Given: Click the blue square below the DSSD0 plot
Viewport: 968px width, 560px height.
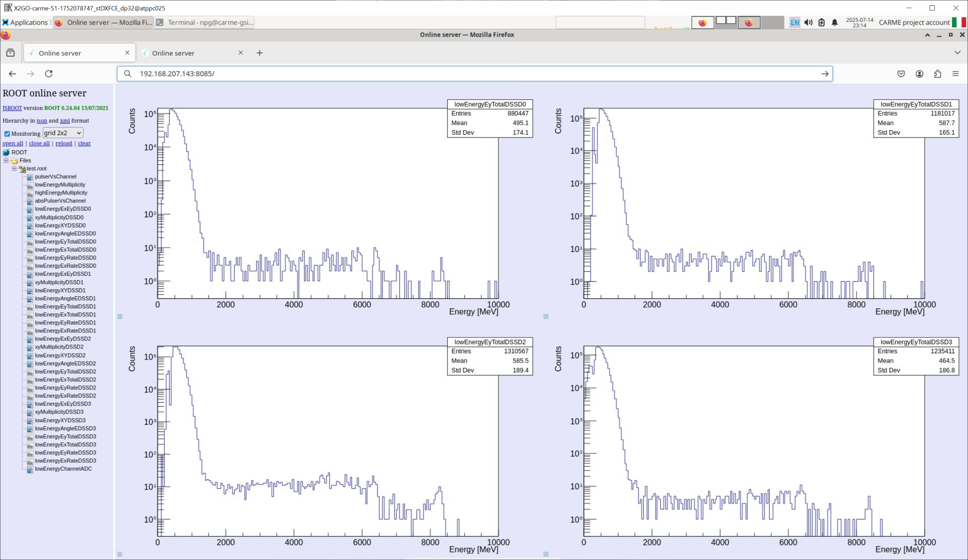Looking at the screenshot, I should click(x=120, y=317).
